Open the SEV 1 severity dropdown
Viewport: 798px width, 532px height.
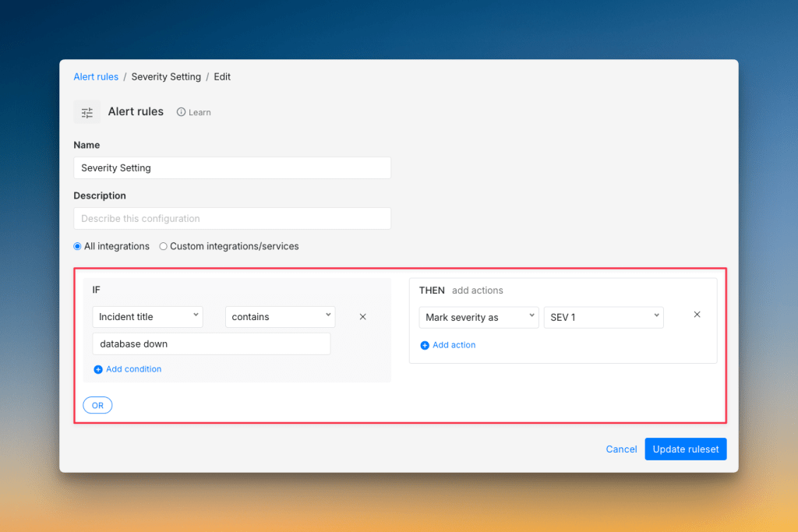click(603, 317)
